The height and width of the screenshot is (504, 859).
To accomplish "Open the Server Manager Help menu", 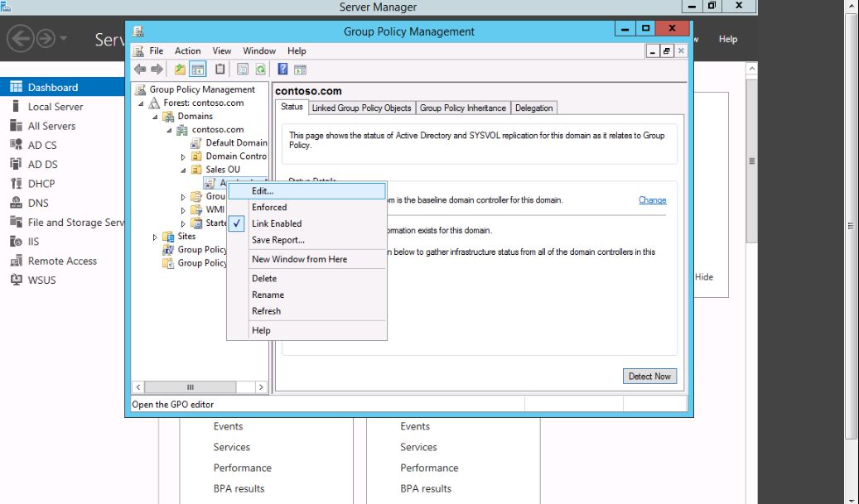I will pos(727,39).
